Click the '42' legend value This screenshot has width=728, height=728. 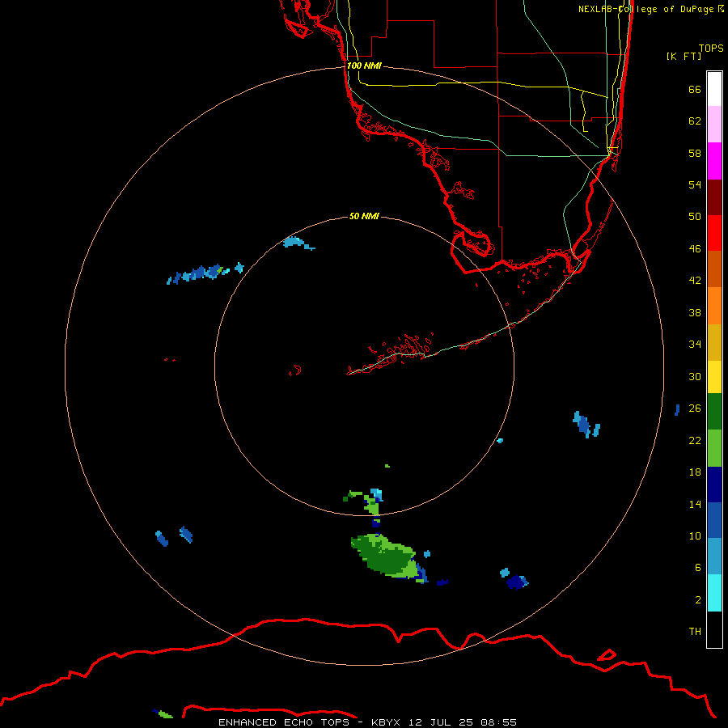(695, 281)
